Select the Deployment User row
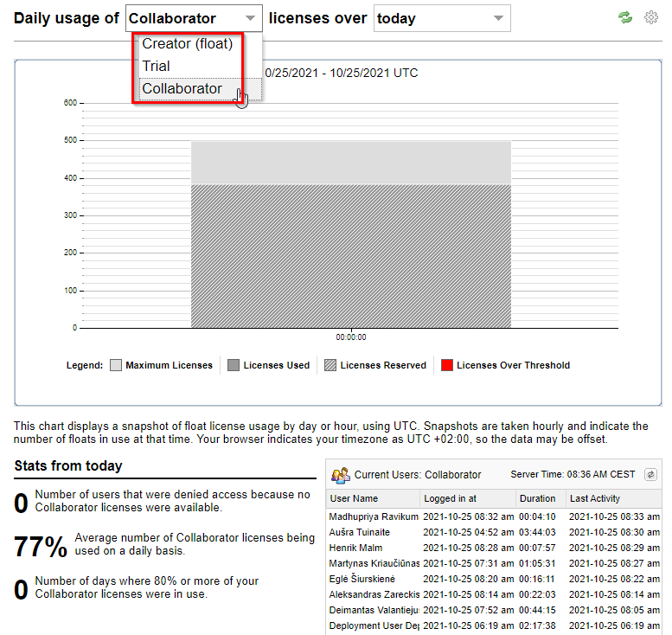 coord(494,625)
